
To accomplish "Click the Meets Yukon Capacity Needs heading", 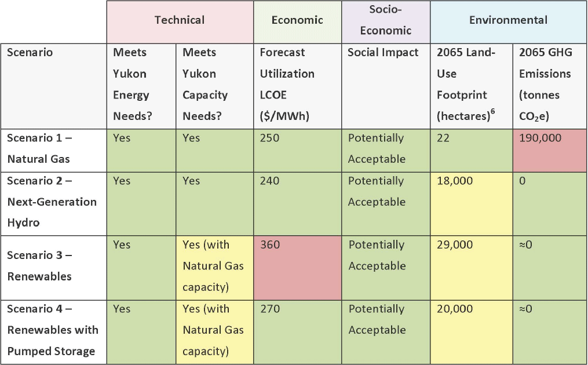I will (x=205, y=84).
